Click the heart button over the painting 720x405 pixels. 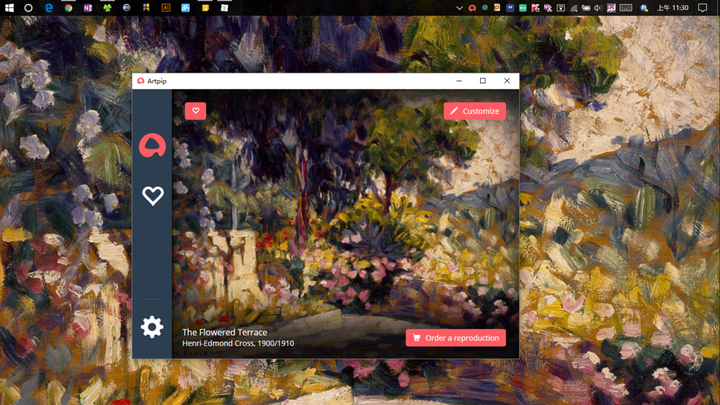pos(196,111)
